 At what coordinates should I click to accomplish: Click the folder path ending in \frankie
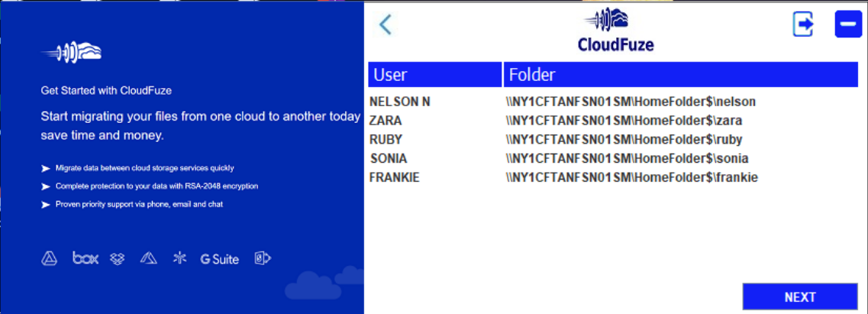click(631, 177)
